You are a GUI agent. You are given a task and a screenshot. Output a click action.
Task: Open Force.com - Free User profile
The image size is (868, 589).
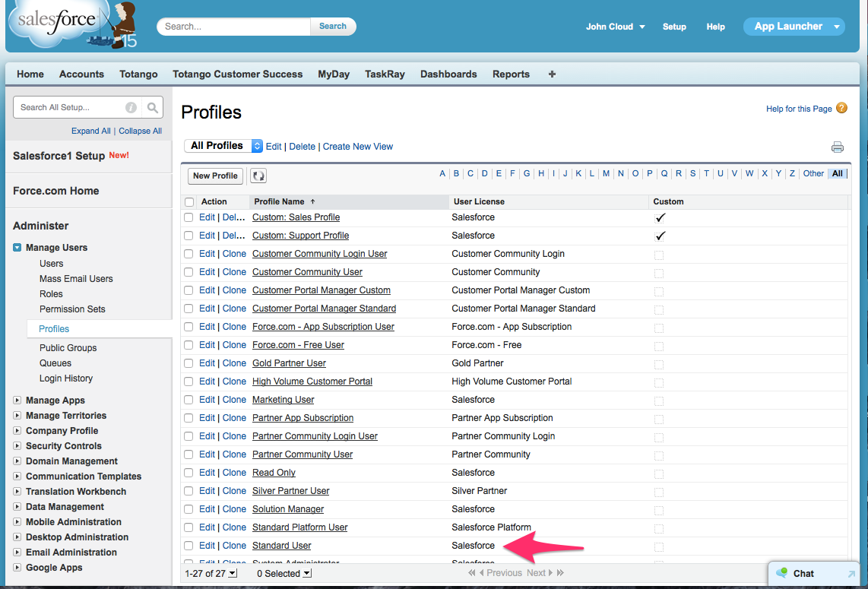(x=298, y=345)
